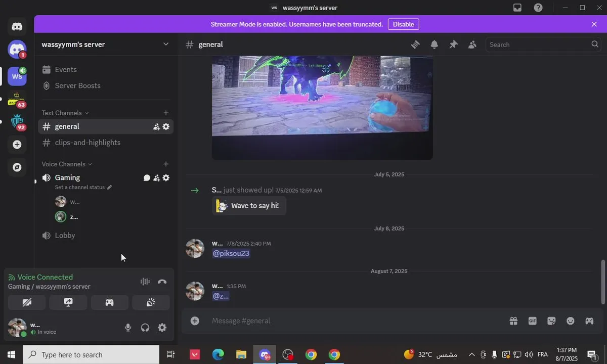This screenshot has width=607, height=364.
Task: Open the sticker picker
Action: (x=551, y=321)
